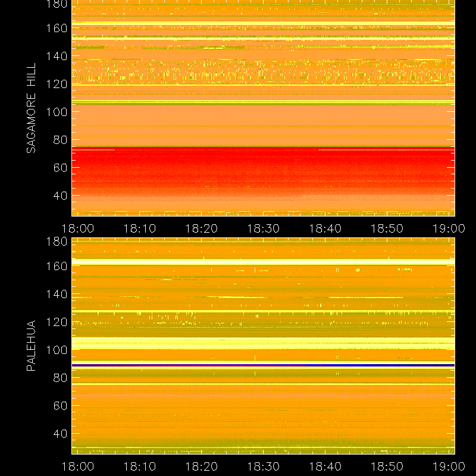This screenshot has width=476, height=476.
Task: Pick the 180 label on Palehua axis
Action: coord(57,242)
